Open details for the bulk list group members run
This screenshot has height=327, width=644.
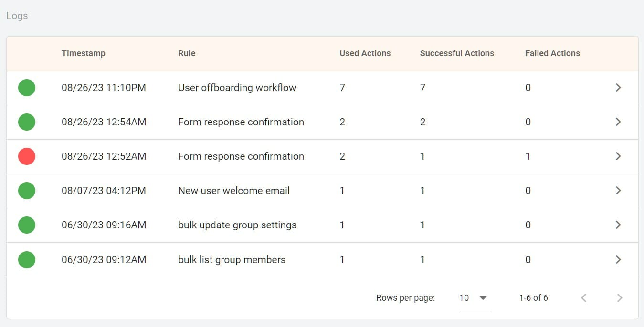point(618,259)
